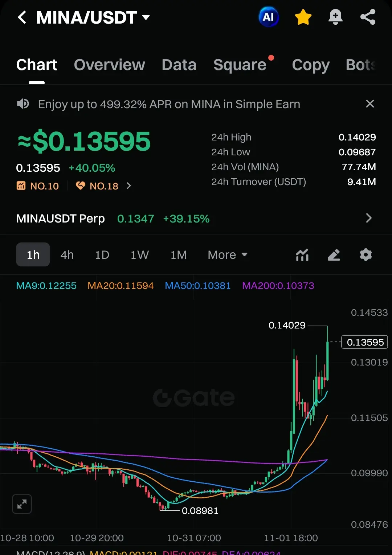Open the drawing tools pencil icon
The image size is (392, 555).
334,255
